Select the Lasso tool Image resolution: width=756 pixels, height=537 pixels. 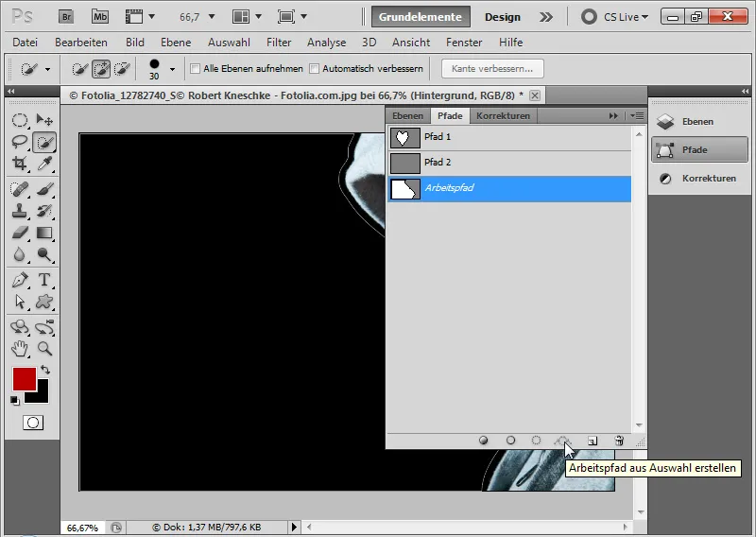19,142
